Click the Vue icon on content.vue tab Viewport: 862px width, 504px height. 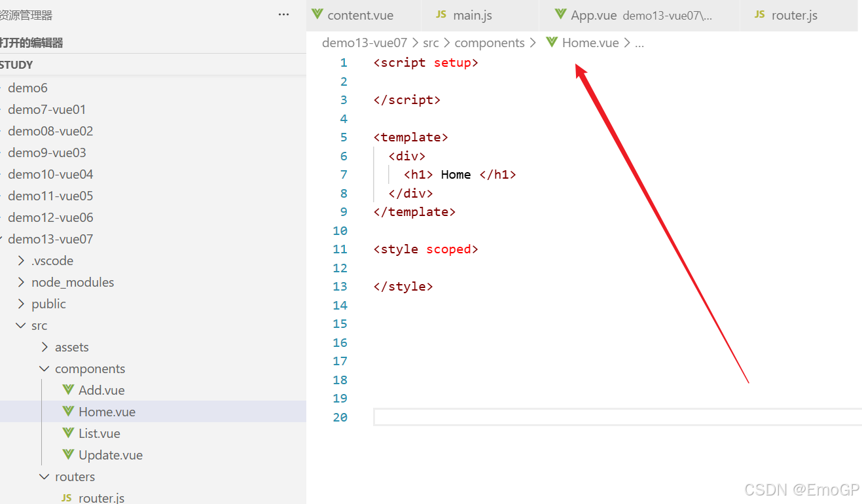(317, 14)
